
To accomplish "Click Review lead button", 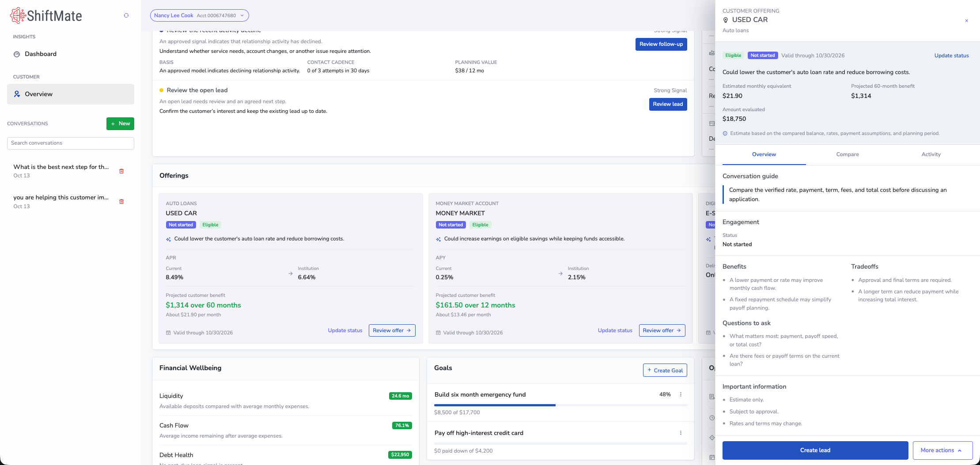I will click(x=668, y=104).
